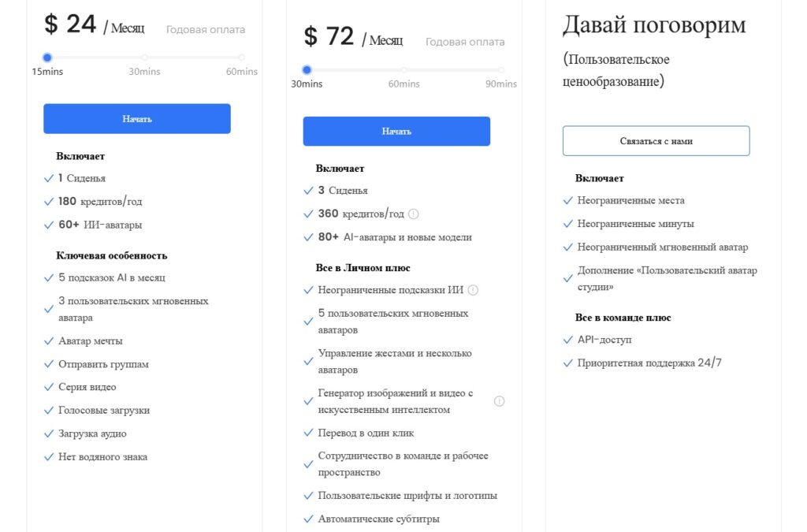Click Годовая оплата label on $24 plan
The image size is (807, 532).
coord(206,30)
